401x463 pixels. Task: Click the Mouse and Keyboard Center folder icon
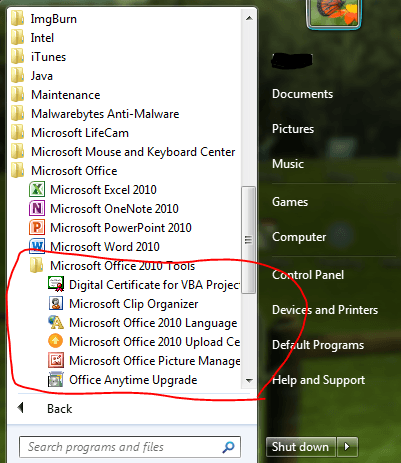(17, 152)
